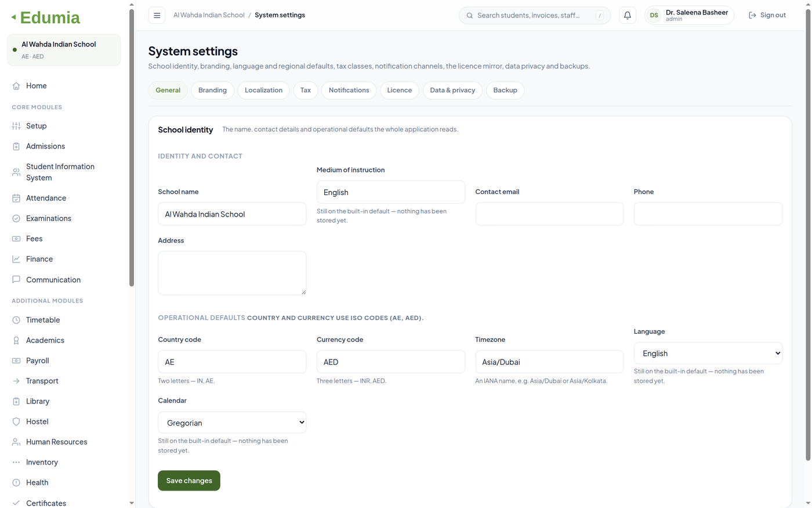The height and width of the screenshot is (508, 812).
Task: Open Setup via its sliders icon
Action: [x=16, y=126]
